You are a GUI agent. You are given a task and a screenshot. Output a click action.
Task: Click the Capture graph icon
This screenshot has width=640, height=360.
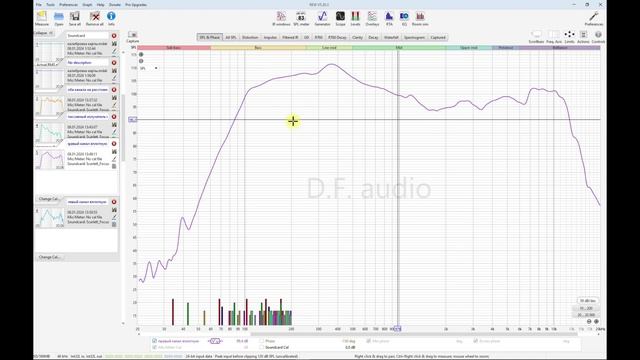tap(133, 36)
